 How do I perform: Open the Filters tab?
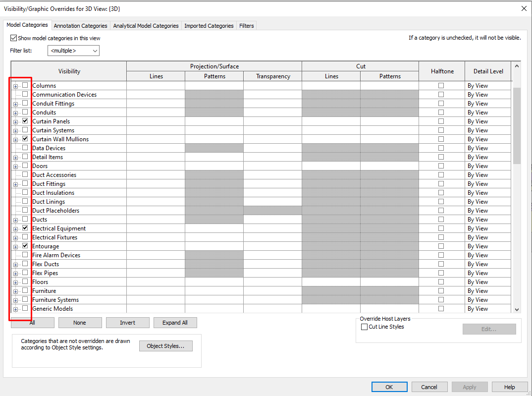click(246, 26)
